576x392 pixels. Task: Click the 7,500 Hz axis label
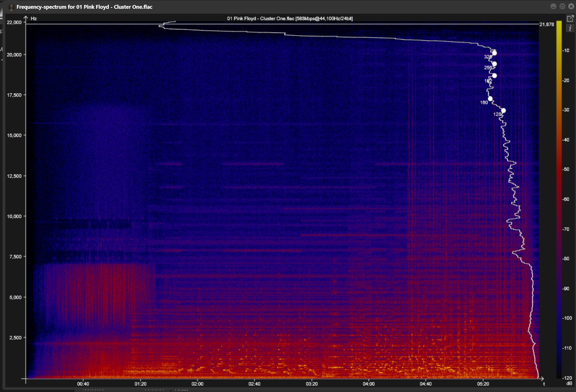pos(16,257)
